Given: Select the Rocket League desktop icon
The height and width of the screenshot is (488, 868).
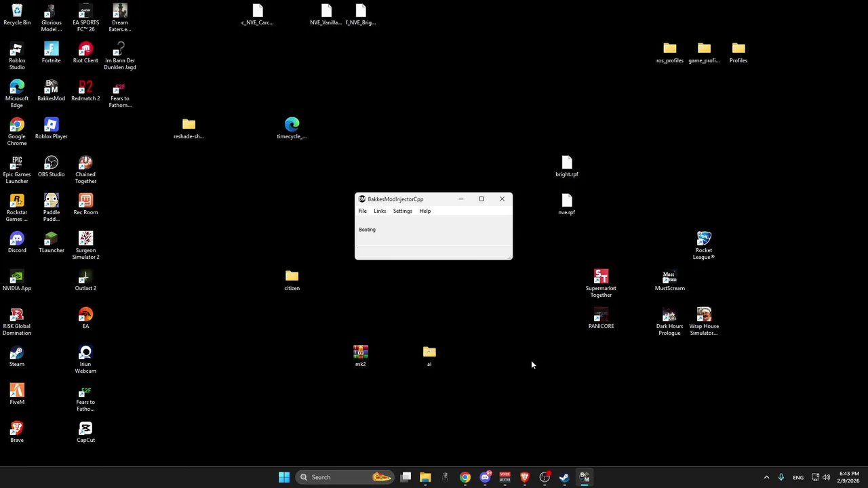Looking at the screenshot, I should (x=704, y=246).
